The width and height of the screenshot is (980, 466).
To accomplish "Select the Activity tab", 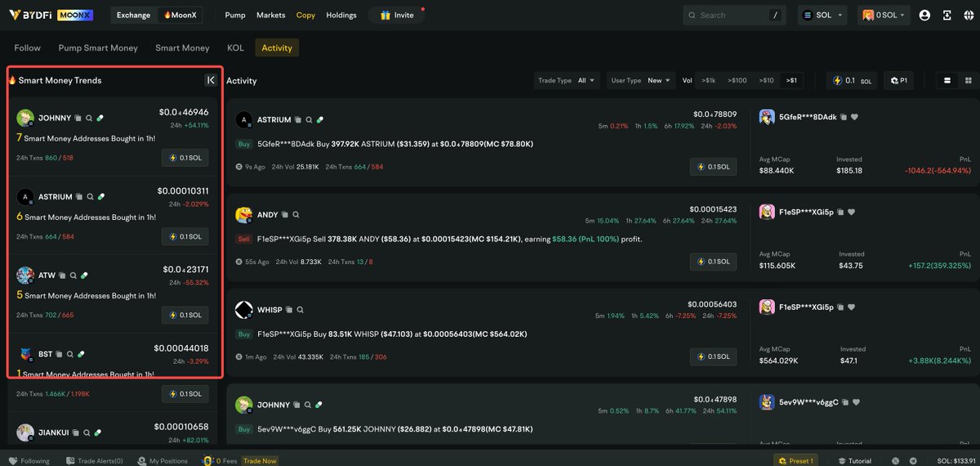I will pos(277,48).
